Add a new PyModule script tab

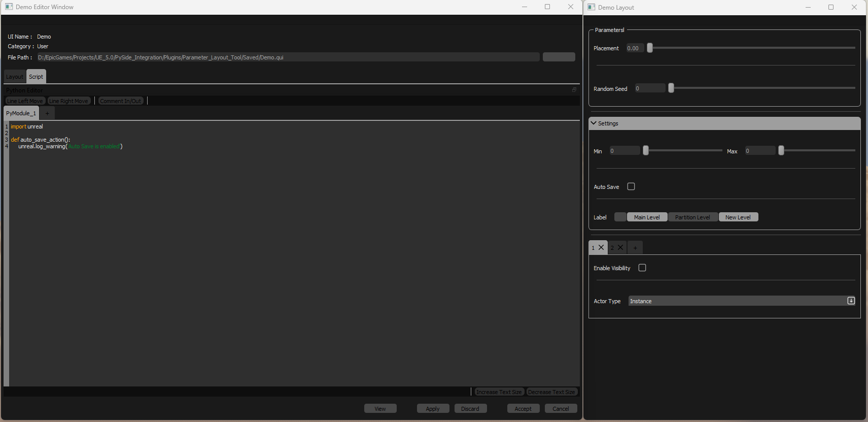(x=47, y=113)
